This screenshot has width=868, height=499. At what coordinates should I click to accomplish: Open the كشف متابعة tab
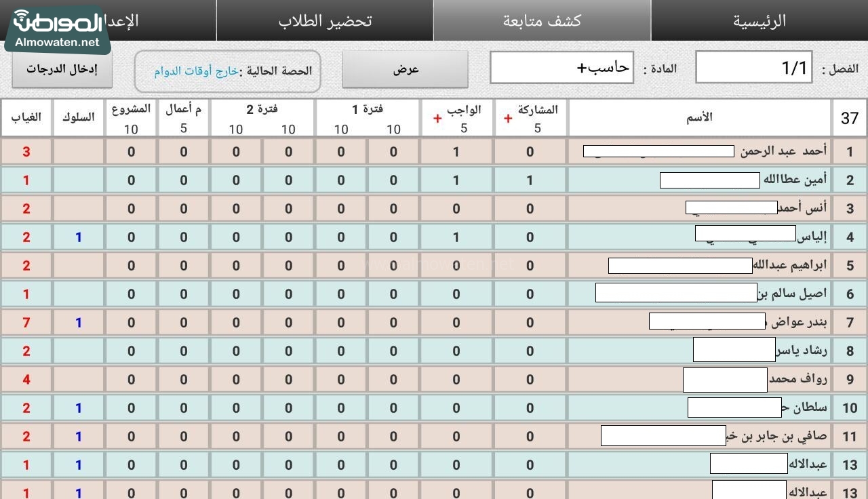coord(542,20)
